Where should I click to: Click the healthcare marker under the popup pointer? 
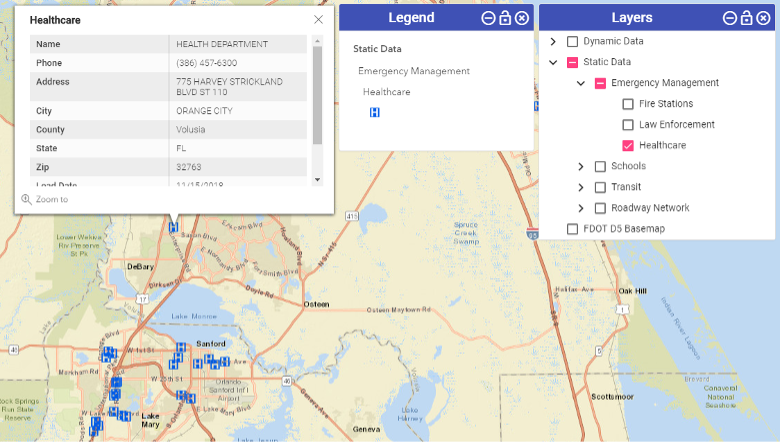pos(174,228)
